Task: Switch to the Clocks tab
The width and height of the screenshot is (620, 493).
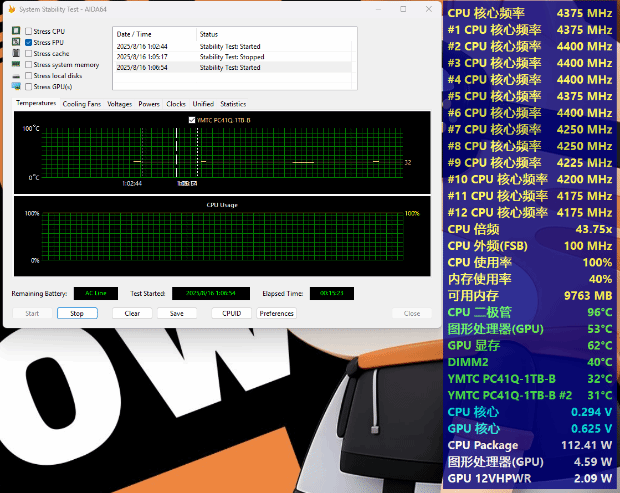Action: [x=176, y=104]
